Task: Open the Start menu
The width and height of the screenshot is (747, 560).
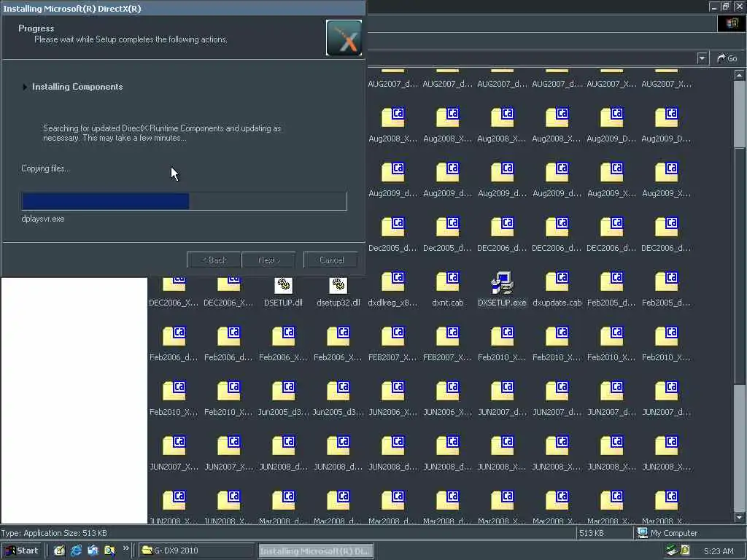Action: [21, 551]
